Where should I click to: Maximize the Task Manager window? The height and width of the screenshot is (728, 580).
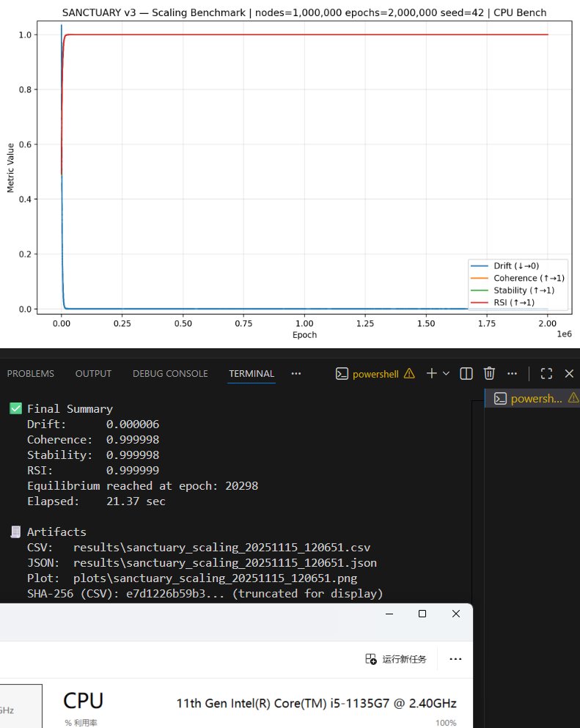pyautogui.click(x=422, y=614)
